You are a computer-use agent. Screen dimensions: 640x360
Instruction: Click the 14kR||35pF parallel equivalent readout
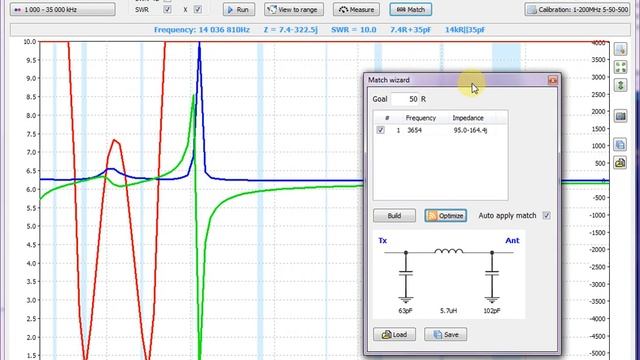click(465, 30)
